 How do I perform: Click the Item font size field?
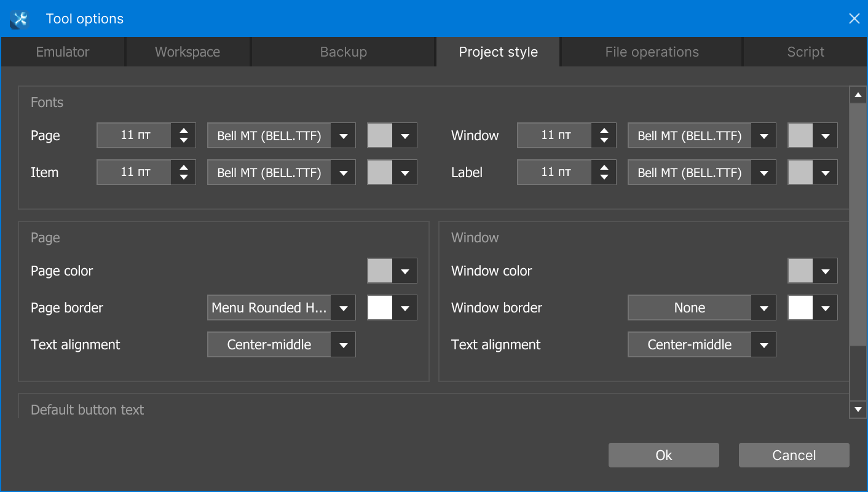[x=135, y=173]
